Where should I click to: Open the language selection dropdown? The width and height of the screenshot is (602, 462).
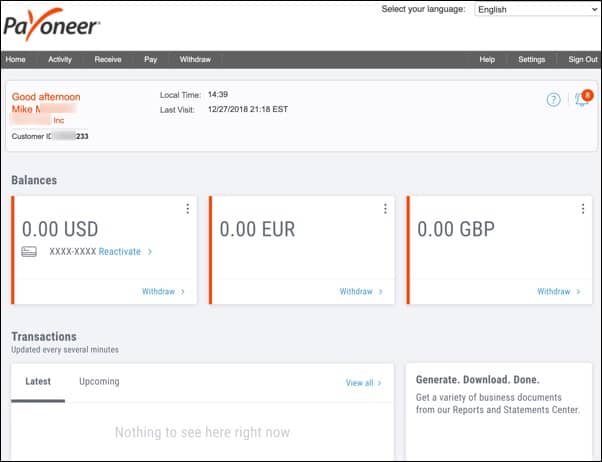pyautogui.click(x=536, y=10)
